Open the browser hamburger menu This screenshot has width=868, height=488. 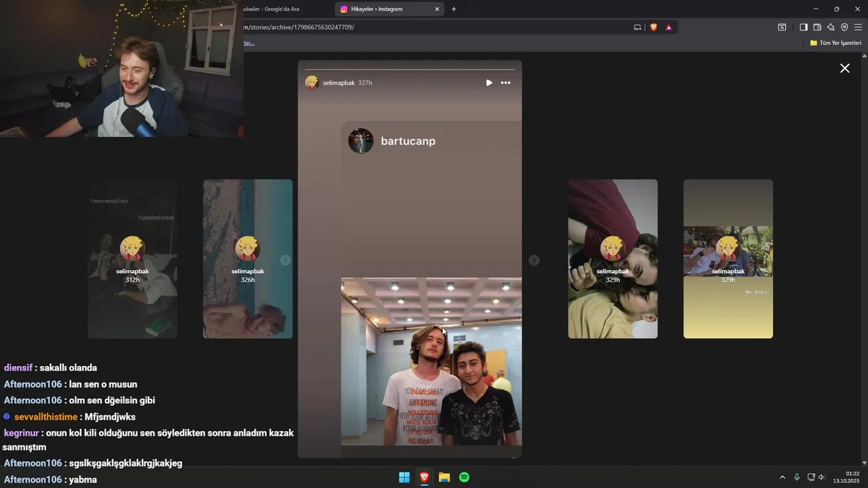click(858, 27)
